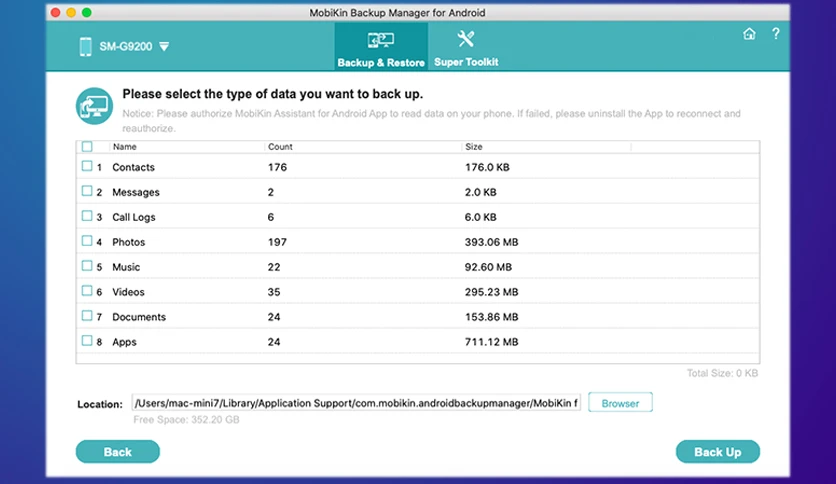Click the window title MobiKin Backup Manager
The width and height of the screenshot is (836, 484).
click(397, 13)
